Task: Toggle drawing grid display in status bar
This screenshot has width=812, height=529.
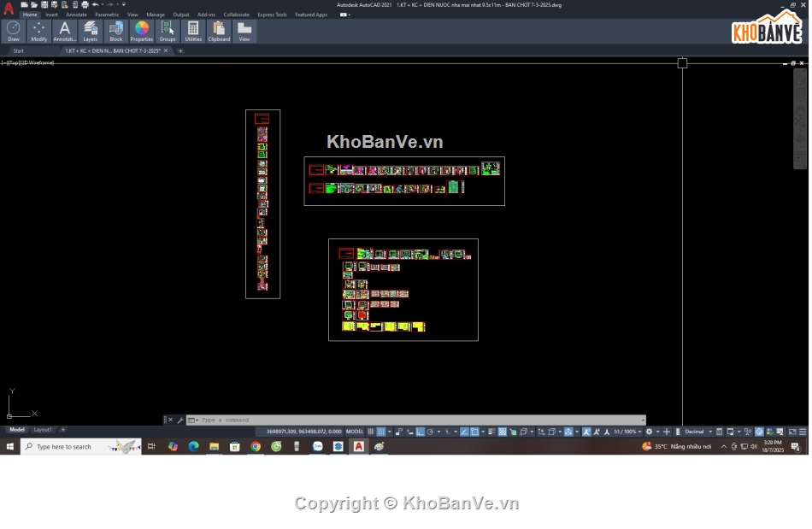Action: 371,432
